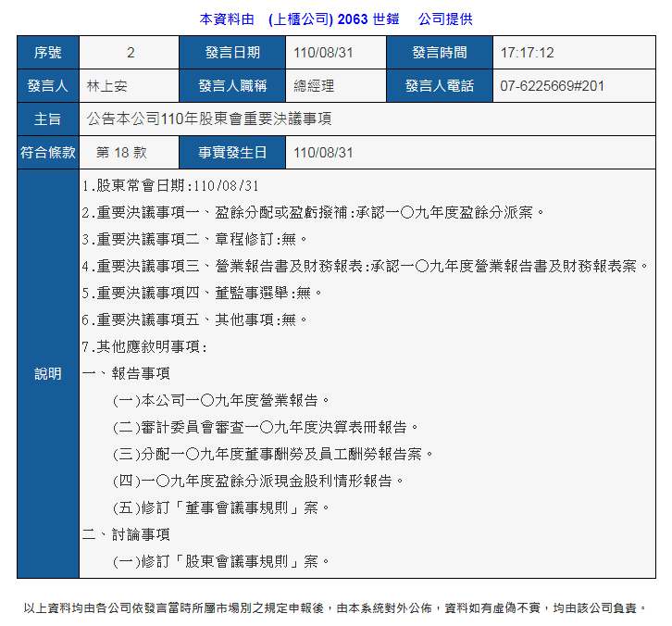The height and width of the screenshot is (626, 672).
Task: Click line 5 about 董監事選舉
Action: 202,294
